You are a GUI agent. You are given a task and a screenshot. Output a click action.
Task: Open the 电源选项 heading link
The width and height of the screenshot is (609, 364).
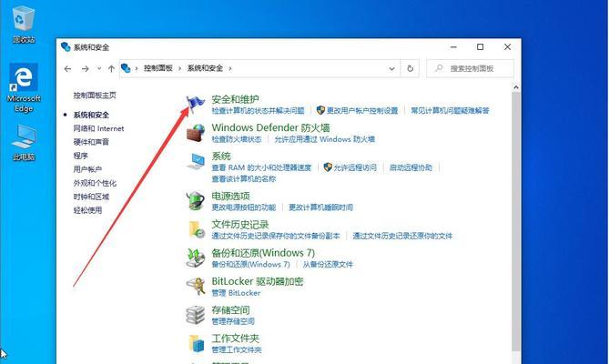[230, 196]
